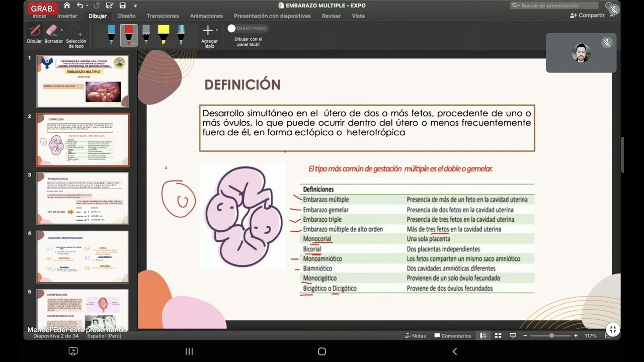The width and height of the screenshot is (644, 362).
Task: Adjust the zoom slider handle
Action: [x=551, y=336]
